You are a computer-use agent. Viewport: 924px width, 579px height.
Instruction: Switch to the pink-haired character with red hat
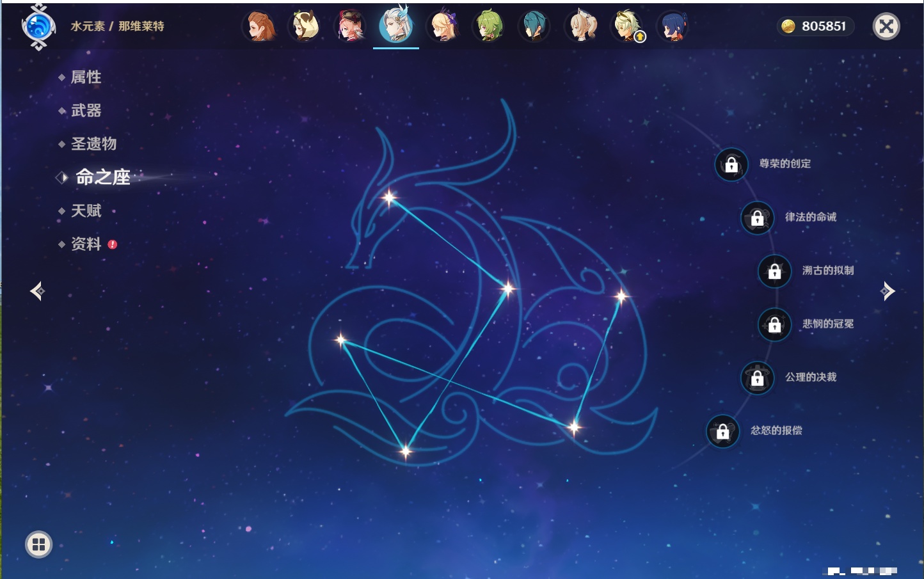click(x=350, y=26)
